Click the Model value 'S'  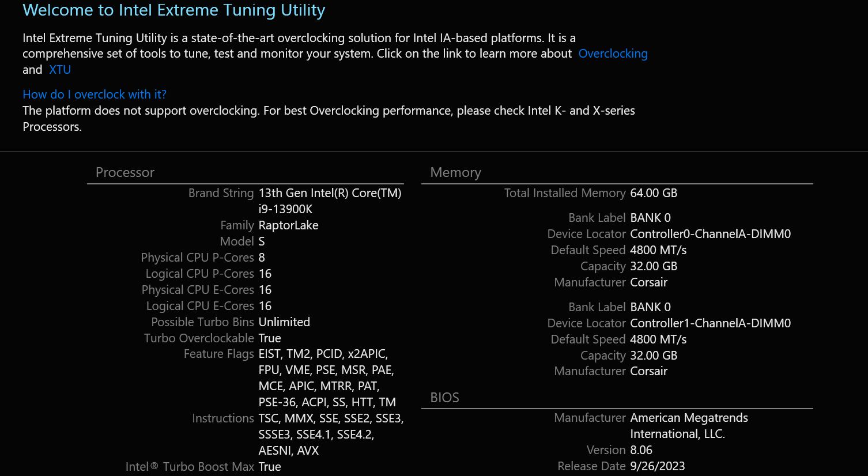(262, 241)
